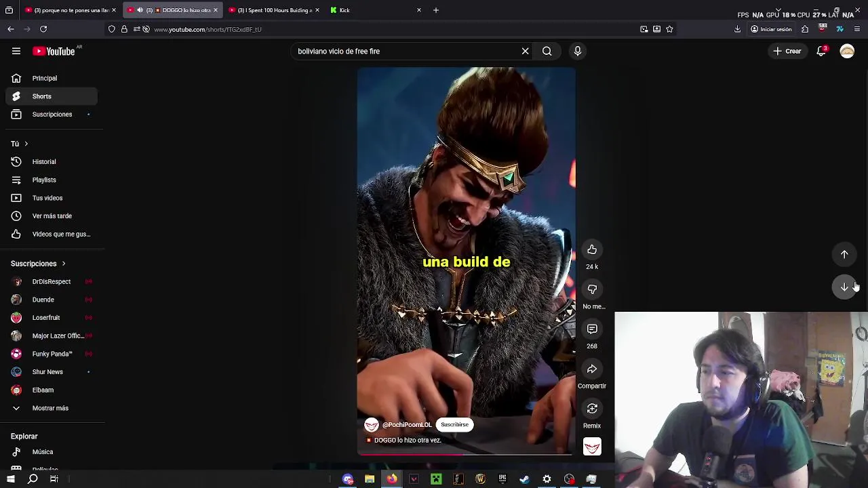Share the short via Compartir
868x488 pixels.
pyautogui.click(x=592, y=369)
